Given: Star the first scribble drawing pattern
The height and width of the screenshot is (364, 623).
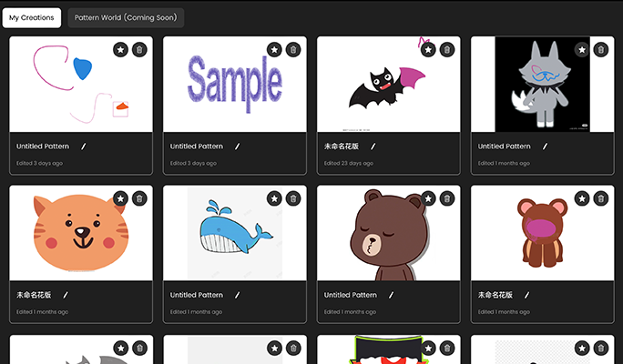Looking at the screenshot, I should 120,49.
